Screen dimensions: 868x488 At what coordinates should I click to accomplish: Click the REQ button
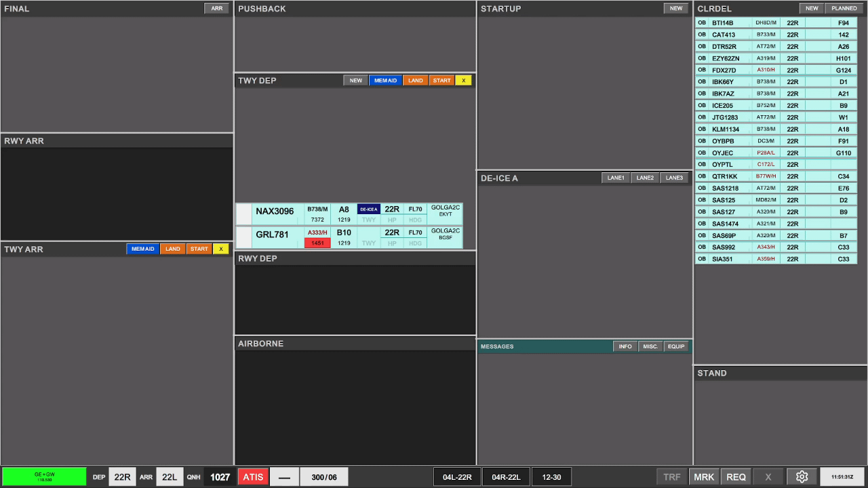pos(736,476)
